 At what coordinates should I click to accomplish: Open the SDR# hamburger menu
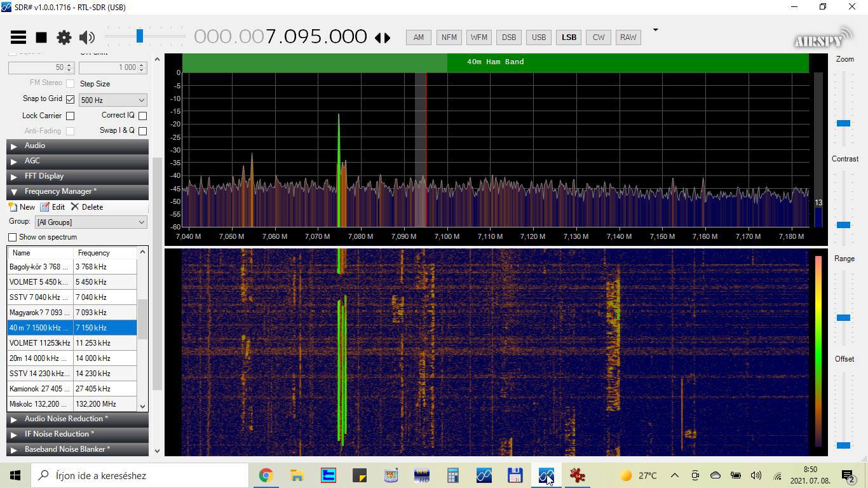[x=18, y=37]
